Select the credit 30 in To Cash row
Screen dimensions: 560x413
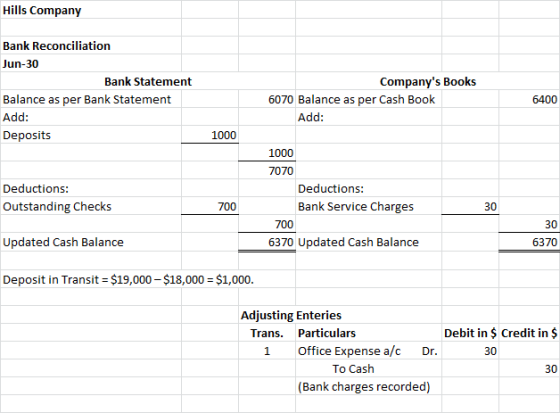pyautogui.click(x=551, y=369)
